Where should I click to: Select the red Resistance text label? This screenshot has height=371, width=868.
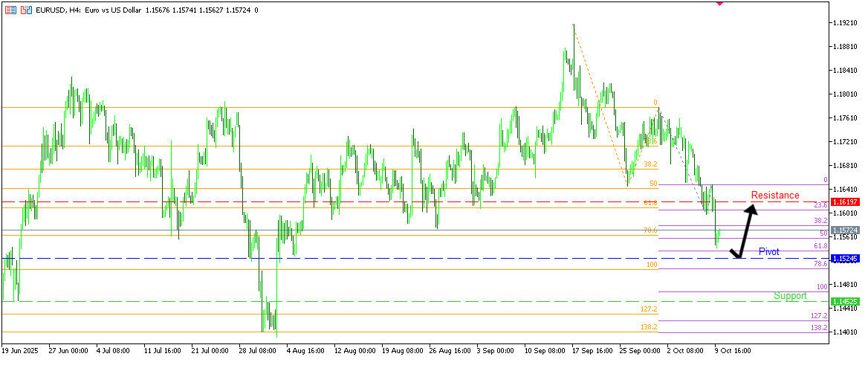pyautogui.click(x=775, y=196)
